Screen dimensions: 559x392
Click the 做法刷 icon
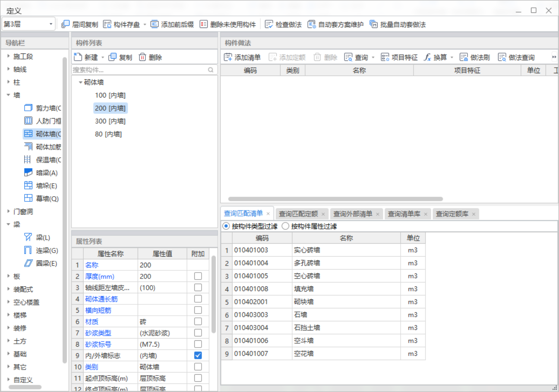coord(464,57)
